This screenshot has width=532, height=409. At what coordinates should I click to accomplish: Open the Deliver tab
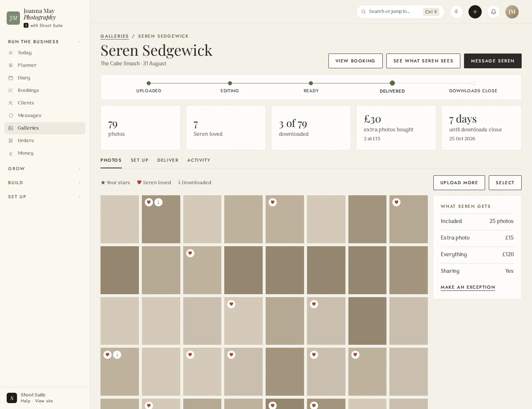(168, 160)
